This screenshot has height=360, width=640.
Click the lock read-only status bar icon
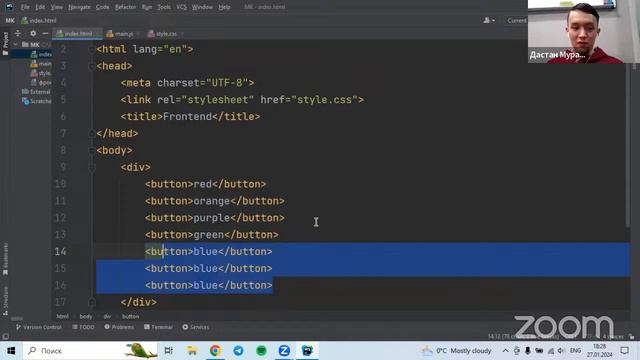(632, 337)
